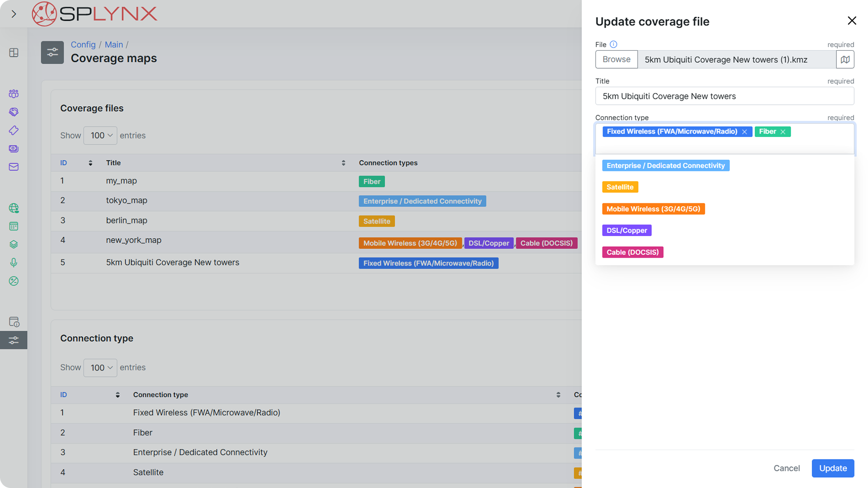Screen dimensions: 868x488
Task: Select Enterprise / Dedicated Connectivity option
Action: coord(665,166)
